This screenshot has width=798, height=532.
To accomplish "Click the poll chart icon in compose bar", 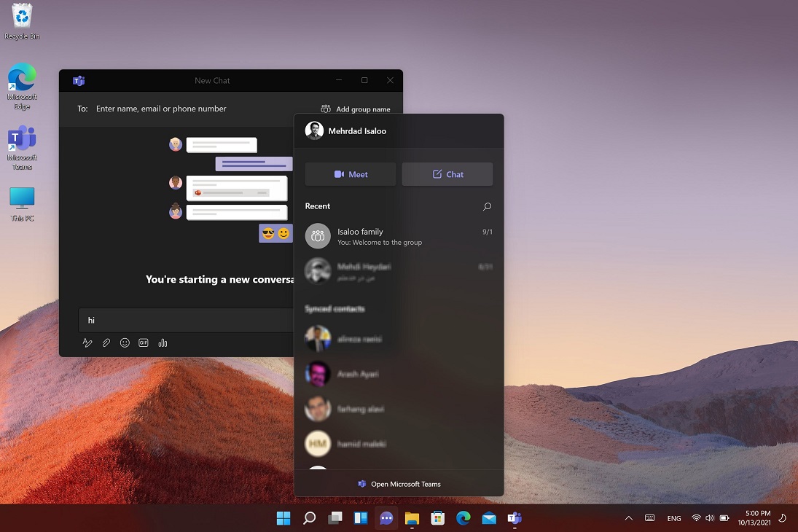I will [163, 343].
